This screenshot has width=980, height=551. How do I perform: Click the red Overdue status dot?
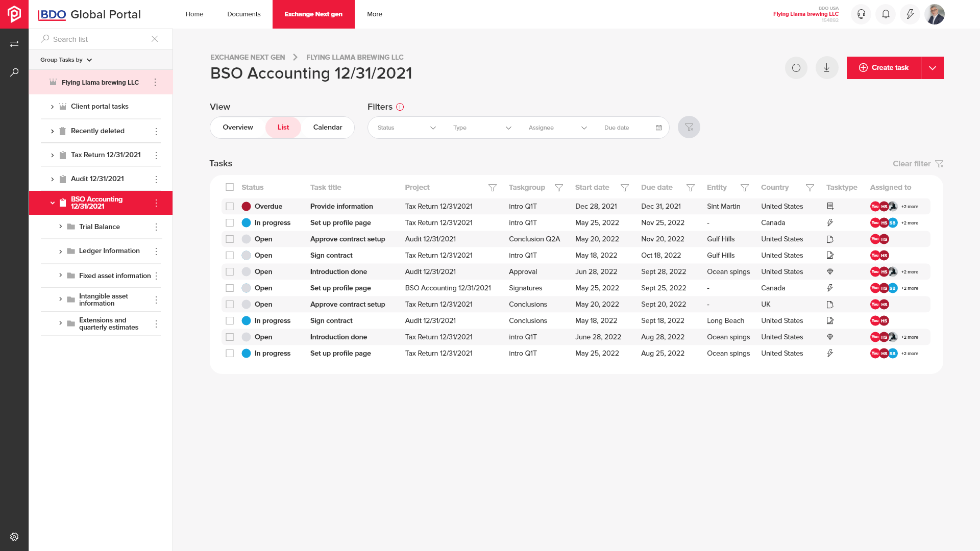246,207
